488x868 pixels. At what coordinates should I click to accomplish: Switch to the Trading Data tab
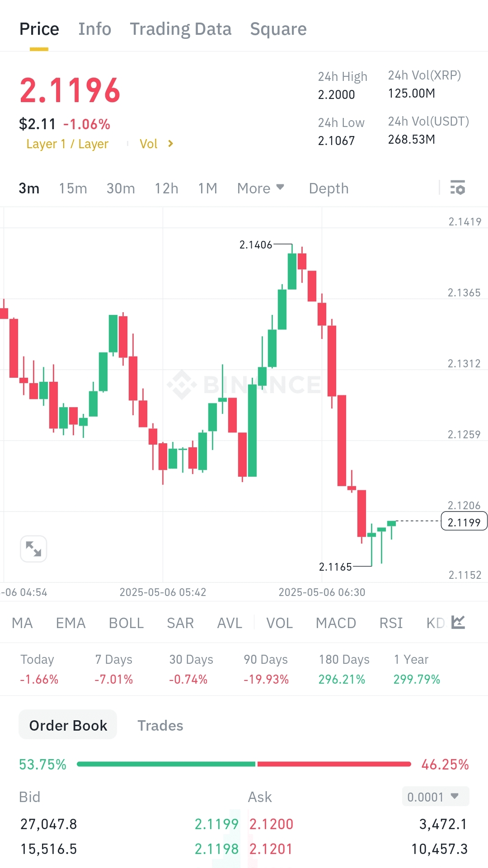pyautogui.click(x=181, y=29)
